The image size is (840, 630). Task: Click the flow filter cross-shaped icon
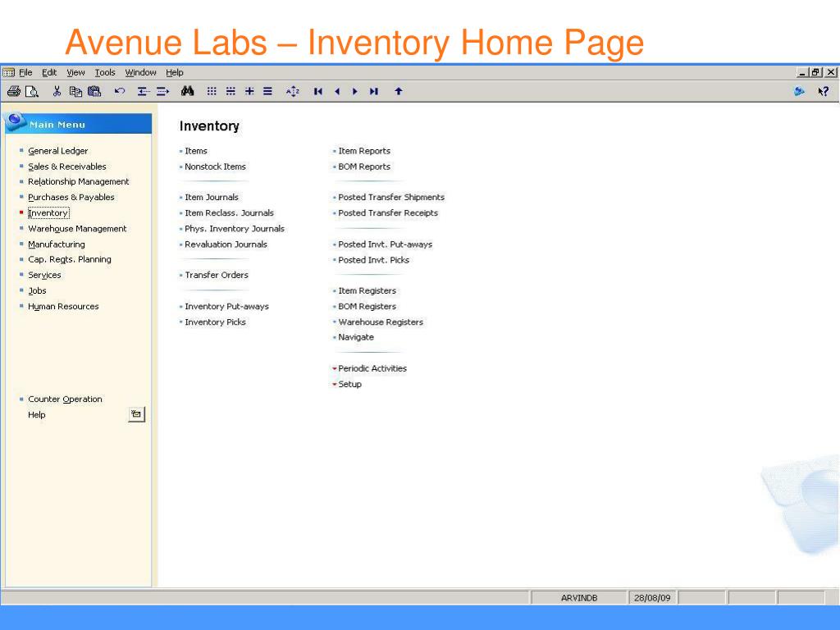(249, 92)
